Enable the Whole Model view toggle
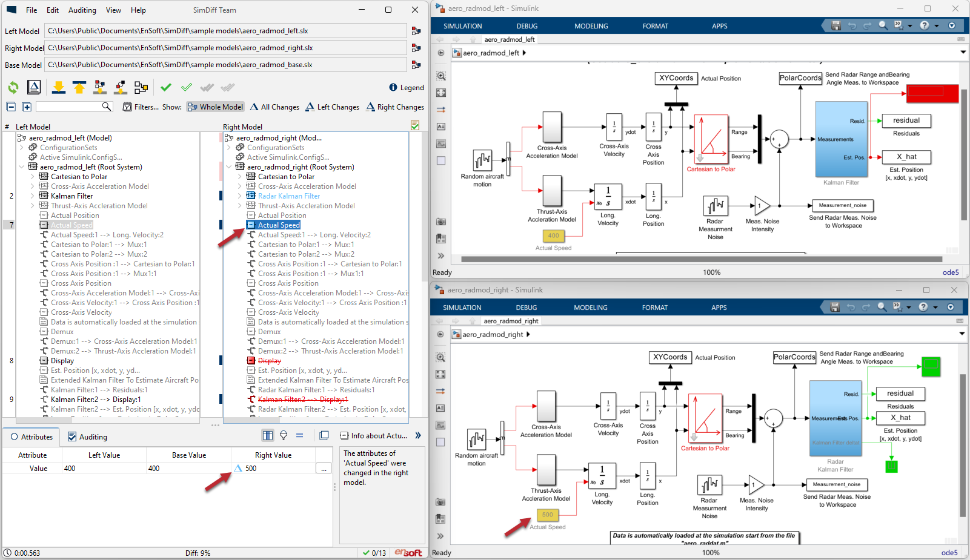This screenshot has width=970, height=560. point(215,107)
